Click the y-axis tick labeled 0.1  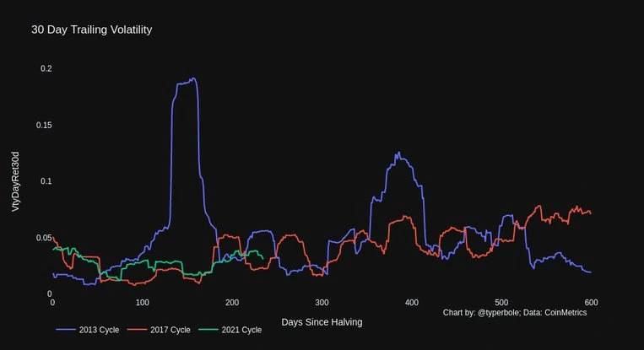[x=46, y=181]
